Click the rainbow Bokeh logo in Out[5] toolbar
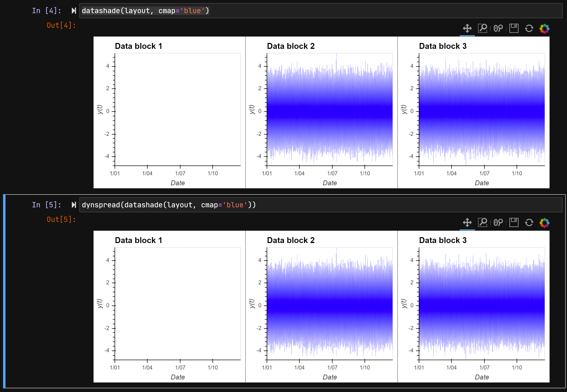Viewport: 567px width, 392px height. pos(545,222)
